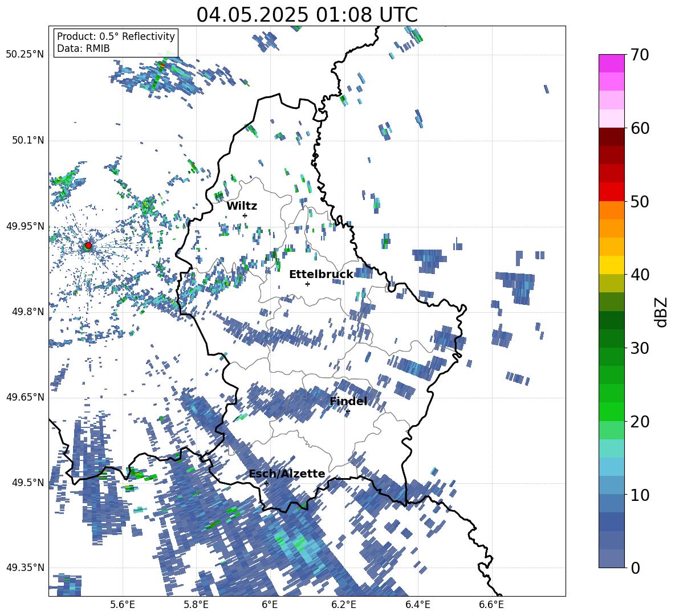Click the dBZ colorbar axis label

(x=661, y=312)
